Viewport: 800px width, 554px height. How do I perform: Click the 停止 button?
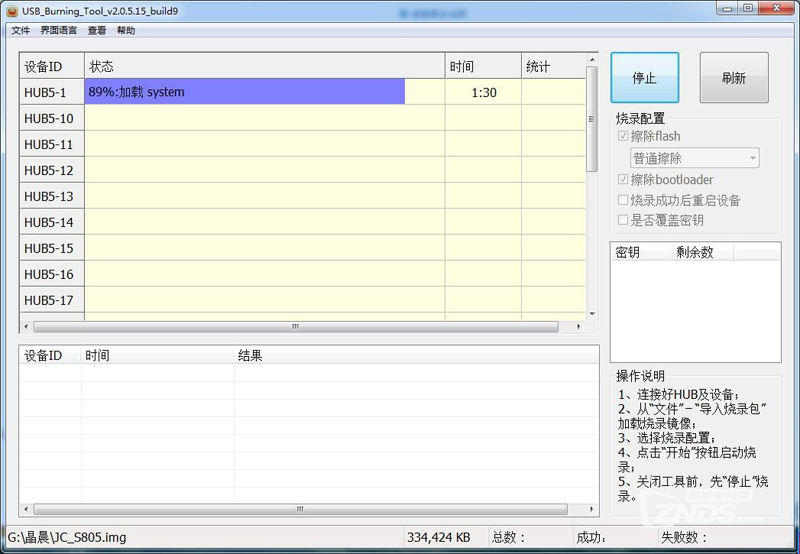point(644,78)
